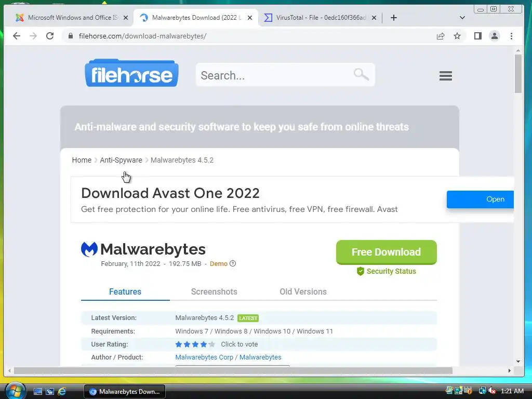
Task: Click the network tray icon
Action: [x=482, y=391]
